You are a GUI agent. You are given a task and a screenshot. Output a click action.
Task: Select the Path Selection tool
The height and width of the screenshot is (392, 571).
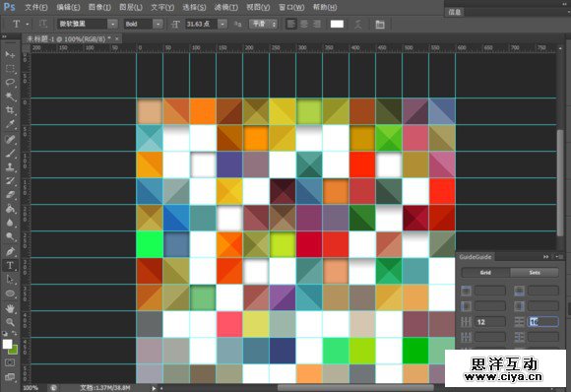coord(10,279)
